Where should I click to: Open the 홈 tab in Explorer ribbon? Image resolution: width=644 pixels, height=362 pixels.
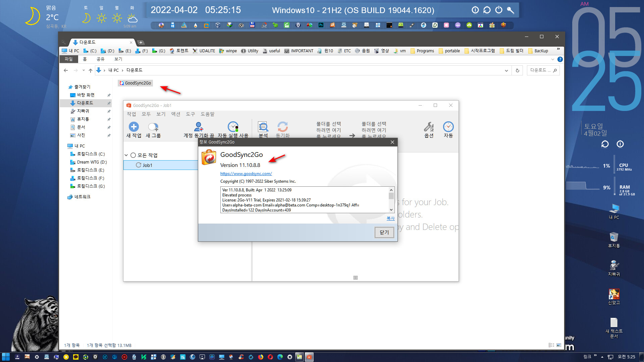coord(85,59)
